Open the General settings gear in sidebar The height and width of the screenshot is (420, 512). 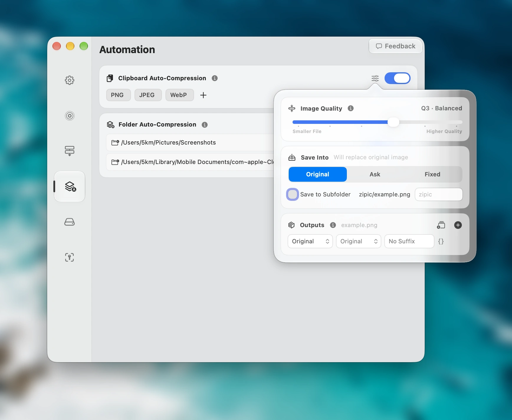[x=70, y=80]
